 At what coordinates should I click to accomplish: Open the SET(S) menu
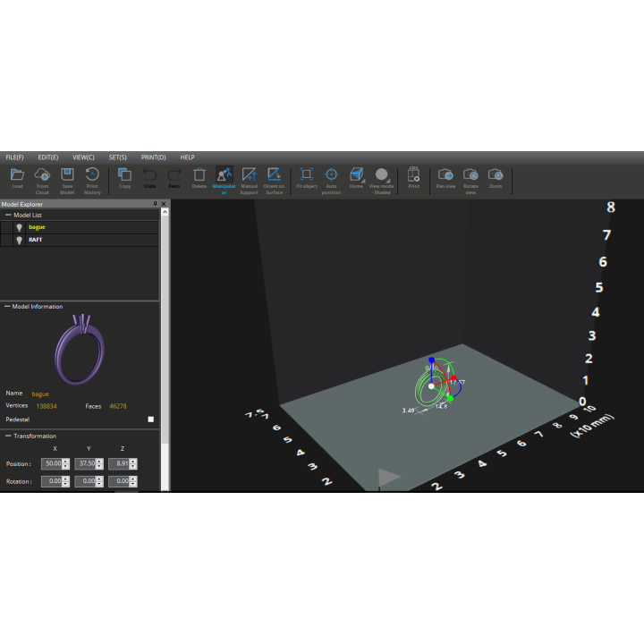pyautogui.click(x=117, y=157)
